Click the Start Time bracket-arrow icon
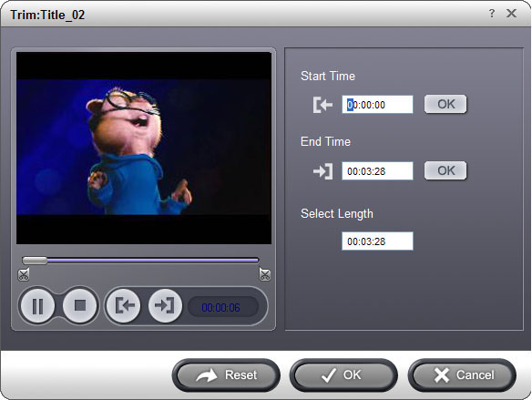 pyautogui.click(x=322, y=105)
